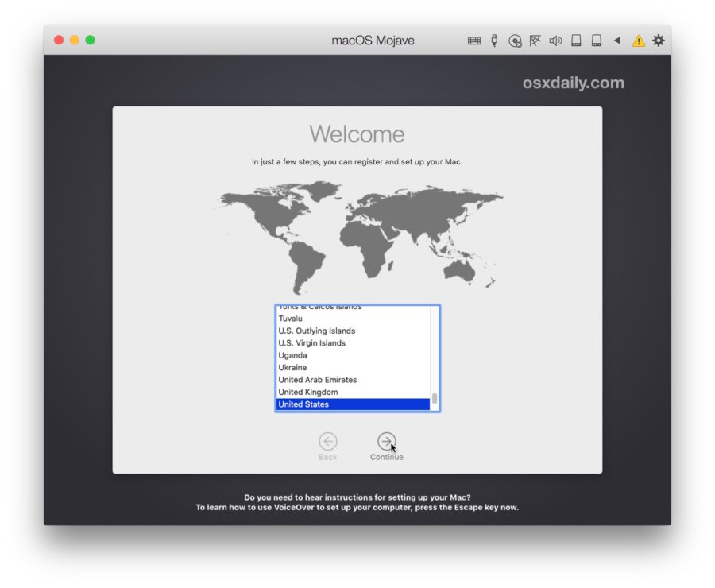
Task: Select U.S. Outlying Islands in list
Action: (x=353, y=331)
